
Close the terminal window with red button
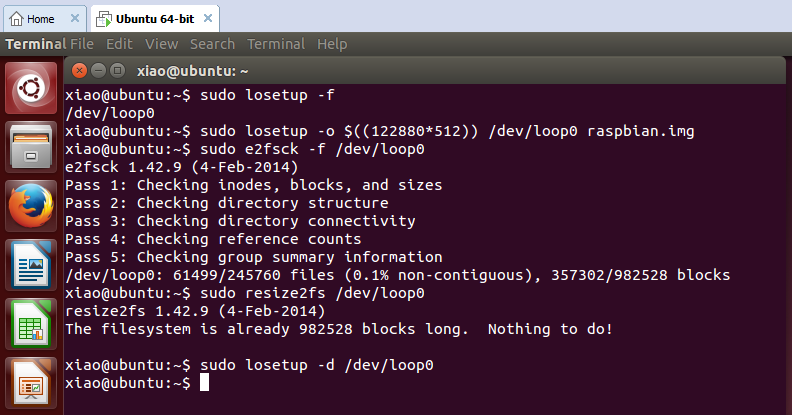coord(79,71)
